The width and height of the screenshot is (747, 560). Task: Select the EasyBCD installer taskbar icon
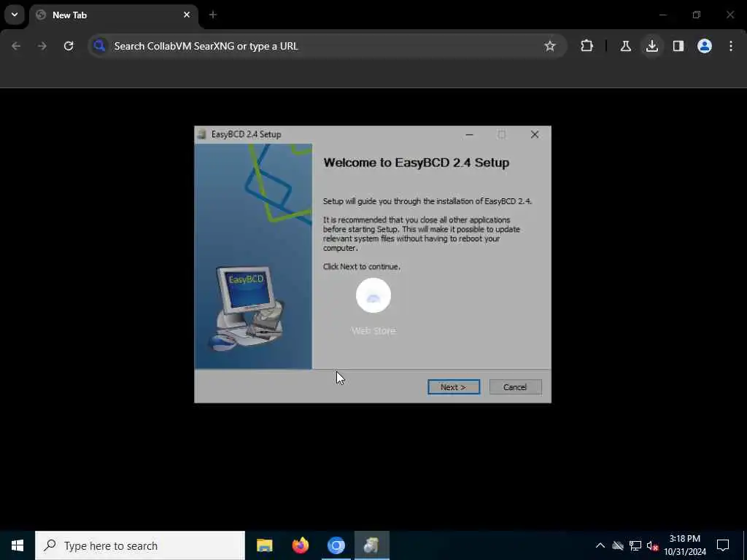pyautogui.click(x=371, y=545)
